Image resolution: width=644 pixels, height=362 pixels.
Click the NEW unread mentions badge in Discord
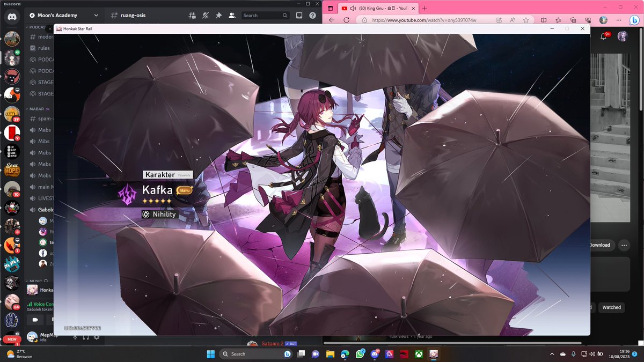[x=11, y=339]
